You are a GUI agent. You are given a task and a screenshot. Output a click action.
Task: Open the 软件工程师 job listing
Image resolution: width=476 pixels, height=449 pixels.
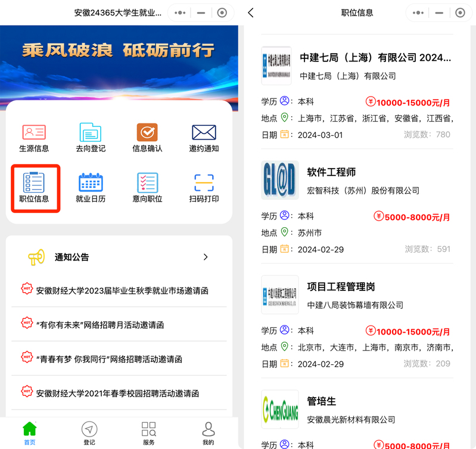(331, 172)
